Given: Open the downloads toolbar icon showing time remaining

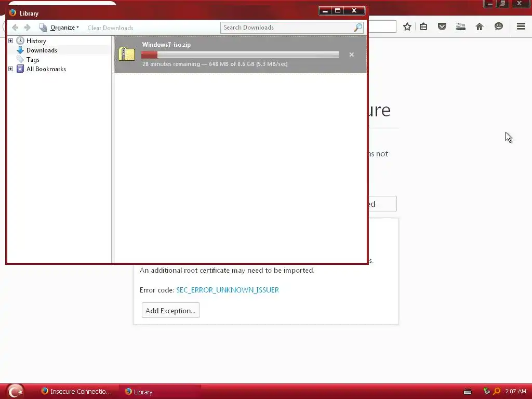Looking at the screenshot, I should click(460, 26).
